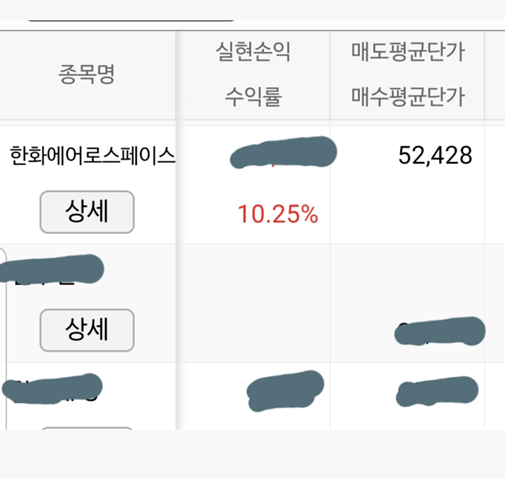Select the scribbled-out stock name in the third row
This screenshot has width=505, height=479.
coord(52,389)
